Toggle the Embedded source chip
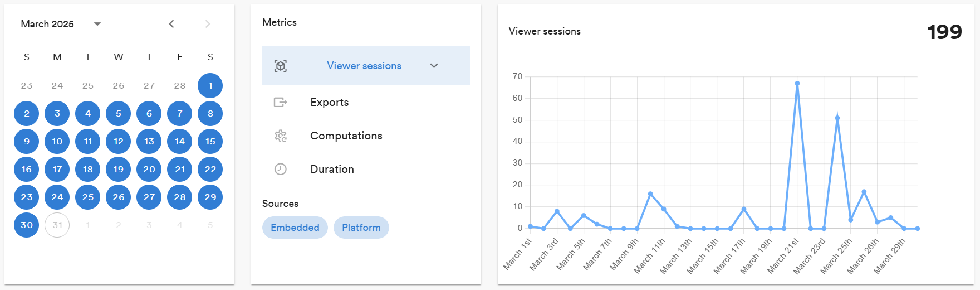Image resolution: width=980 pixels, height=290 pixels. tap(295, 228)
